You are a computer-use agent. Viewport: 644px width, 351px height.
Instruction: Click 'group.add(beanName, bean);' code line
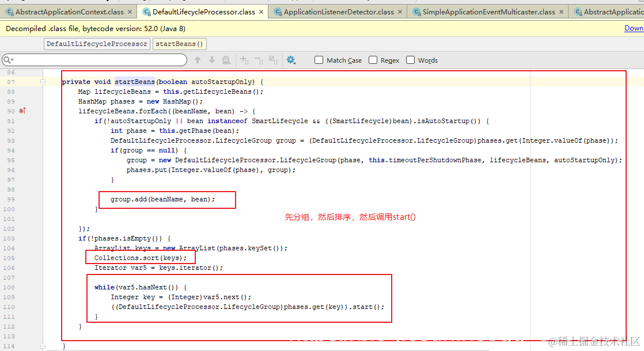tap(162, 199)
